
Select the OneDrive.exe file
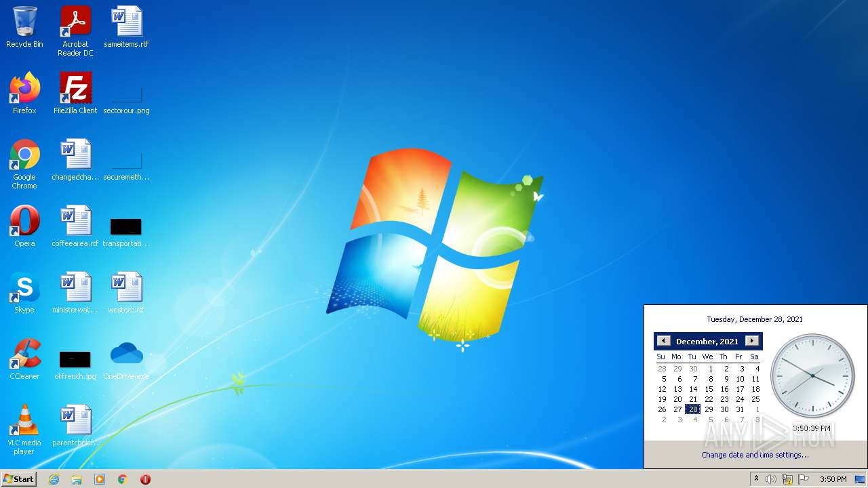pos(126,360)
